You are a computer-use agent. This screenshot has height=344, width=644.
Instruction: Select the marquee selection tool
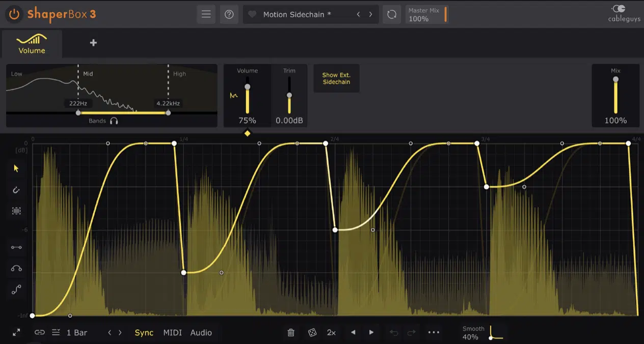[x=16, y=211]
